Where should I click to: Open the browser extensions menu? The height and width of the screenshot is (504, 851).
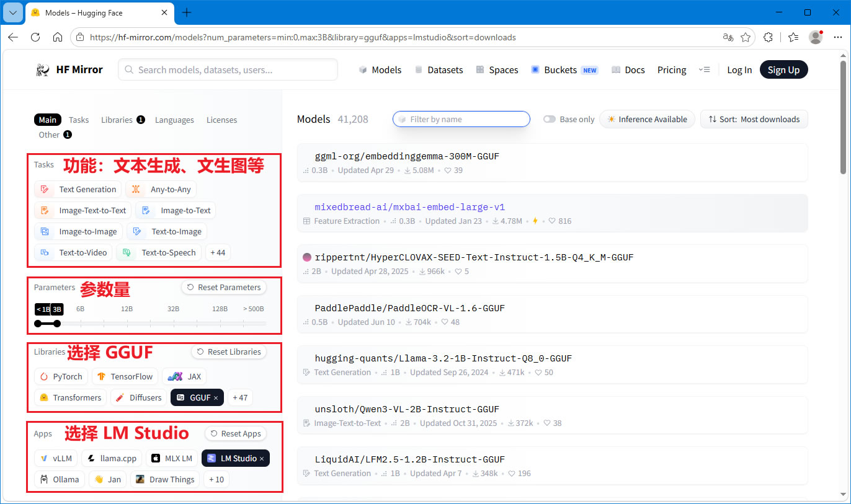click(x=768, y=37)
